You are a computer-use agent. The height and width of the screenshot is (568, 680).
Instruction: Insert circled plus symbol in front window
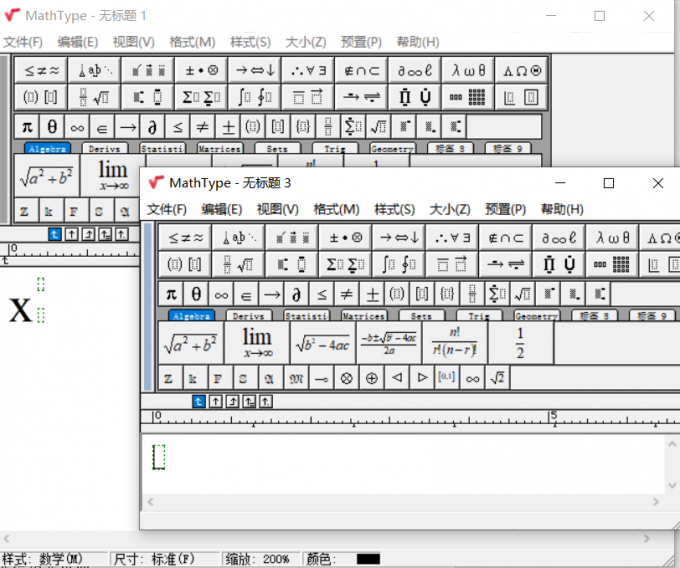coord(372,379)
